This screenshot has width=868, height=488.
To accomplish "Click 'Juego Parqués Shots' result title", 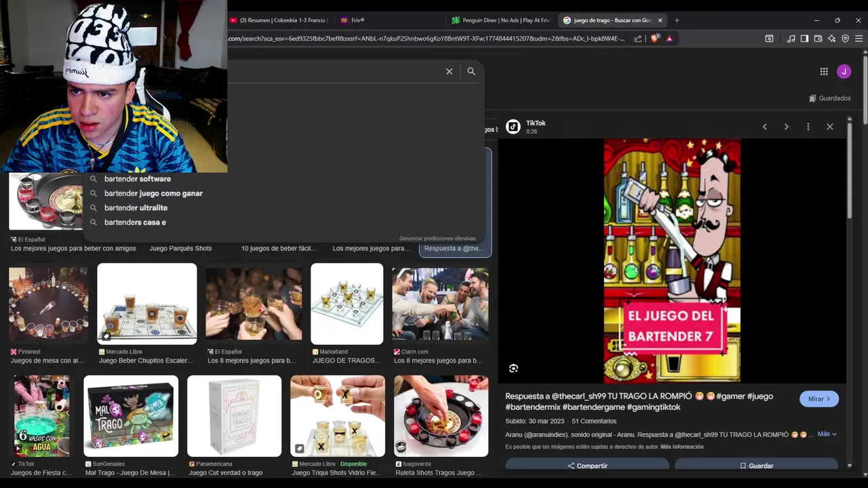I will click(180, 249).
